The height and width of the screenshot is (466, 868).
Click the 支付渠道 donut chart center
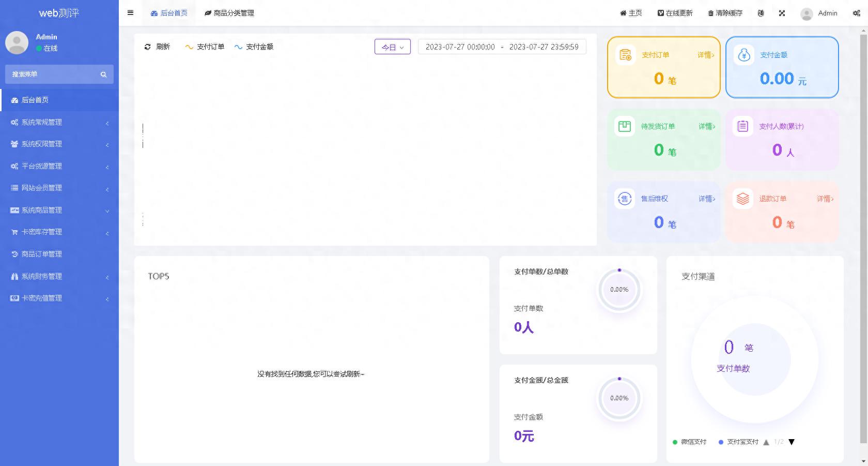point(755,359)
